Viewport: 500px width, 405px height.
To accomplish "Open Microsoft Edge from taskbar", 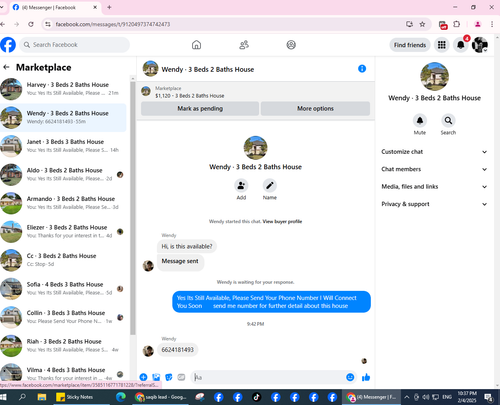I will (121, 397).
